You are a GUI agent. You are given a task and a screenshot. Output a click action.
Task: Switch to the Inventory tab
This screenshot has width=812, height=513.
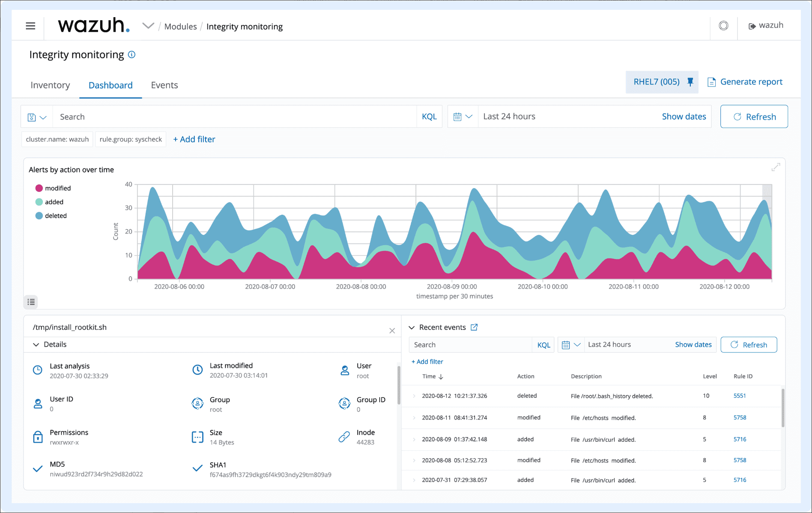click(50, 85)
